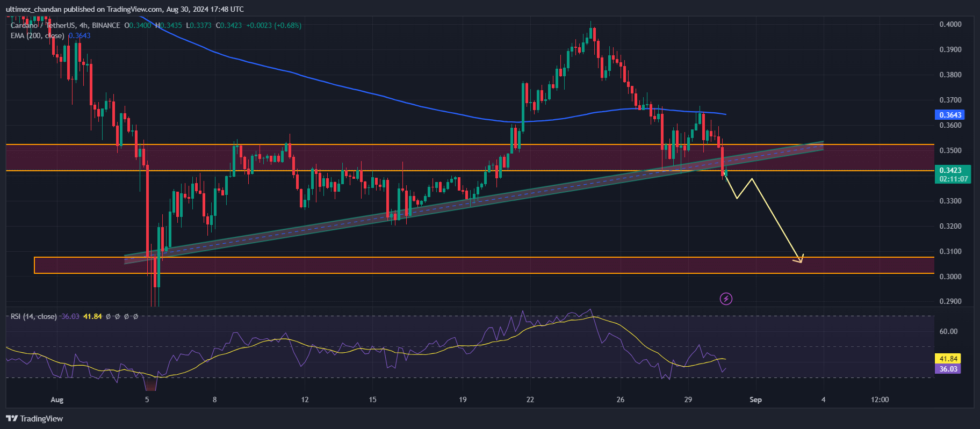Viewport: 980px width, 429px height.
Task: Click the 0.3500 price axis label
Action: [x=950, y=150]
